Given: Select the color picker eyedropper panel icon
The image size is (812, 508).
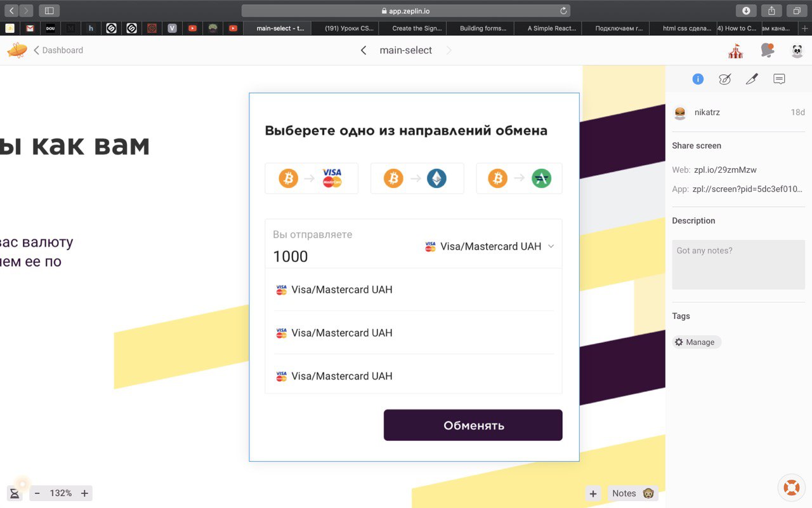Looking at the screenshot, I should point(752,79).
